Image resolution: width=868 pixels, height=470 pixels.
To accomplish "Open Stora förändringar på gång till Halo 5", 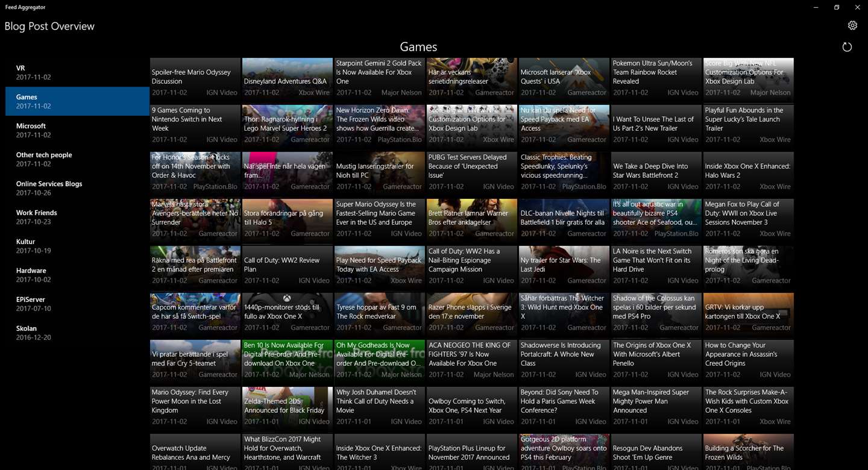I will click(x=288, y=221).
